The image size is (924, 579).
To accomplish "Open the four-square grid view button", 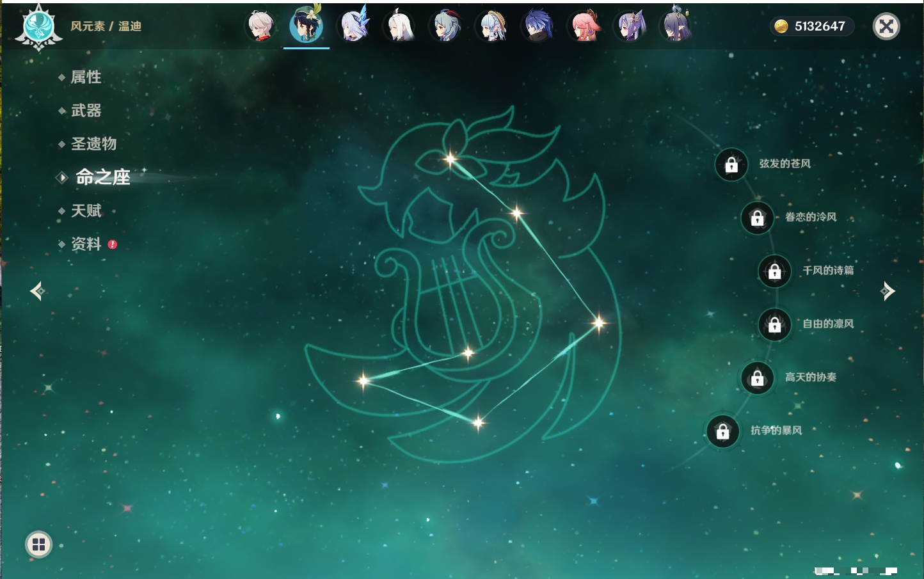I will tap(38, 544).
